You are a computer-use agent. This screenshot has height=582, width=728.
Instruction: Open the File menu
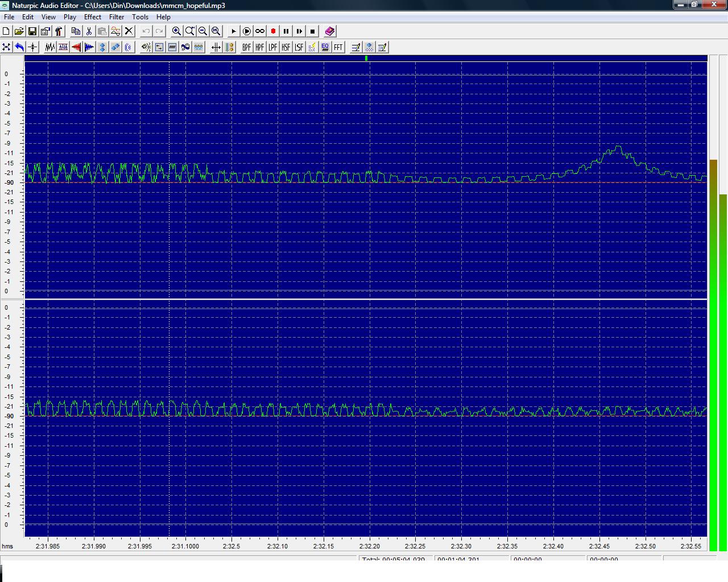point(9,17)
